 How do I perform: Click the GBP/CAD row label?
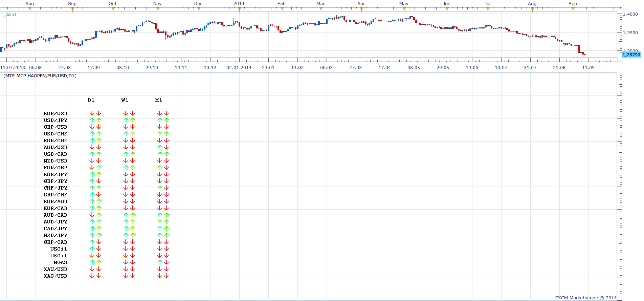click(x=55, y=242)
